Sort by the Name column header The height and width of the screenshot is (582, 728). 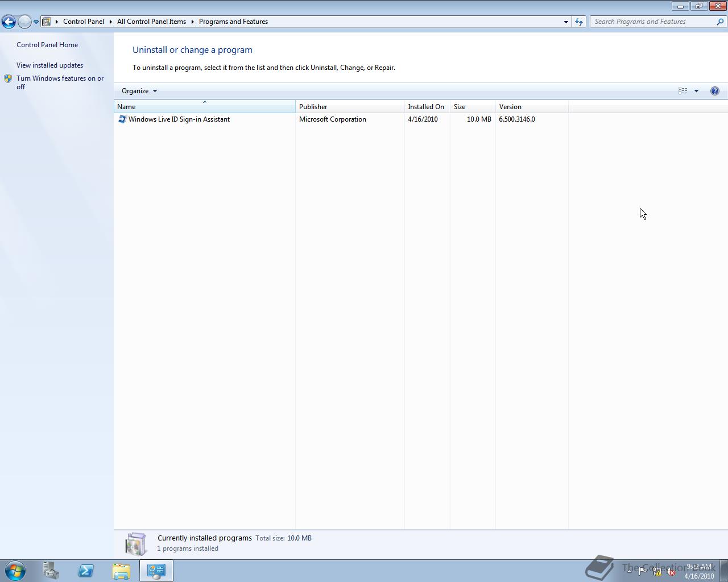(x=205, y=107)
